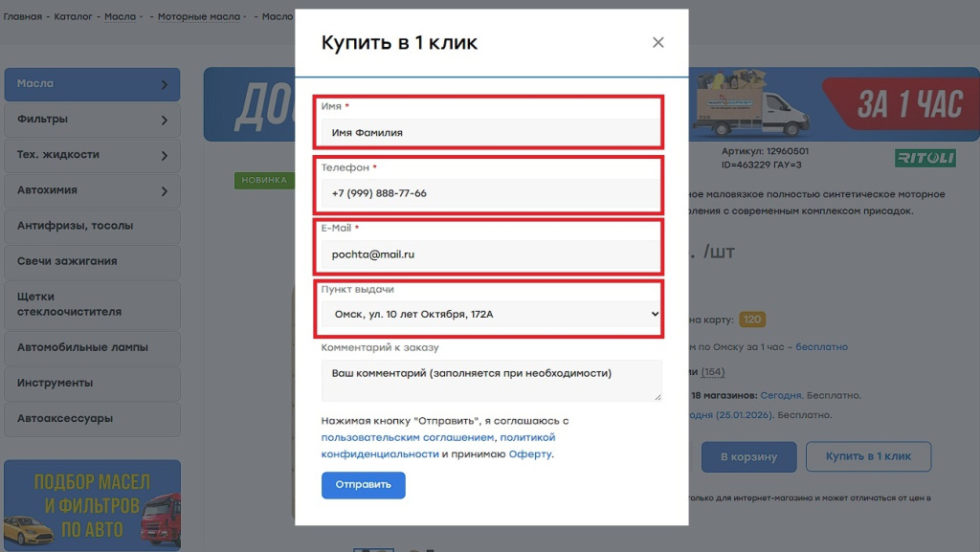The width and height of the screenshot is (980, 552).
Task: Close the «Купить в 1 клик» modal
Action: pos(657,42)
